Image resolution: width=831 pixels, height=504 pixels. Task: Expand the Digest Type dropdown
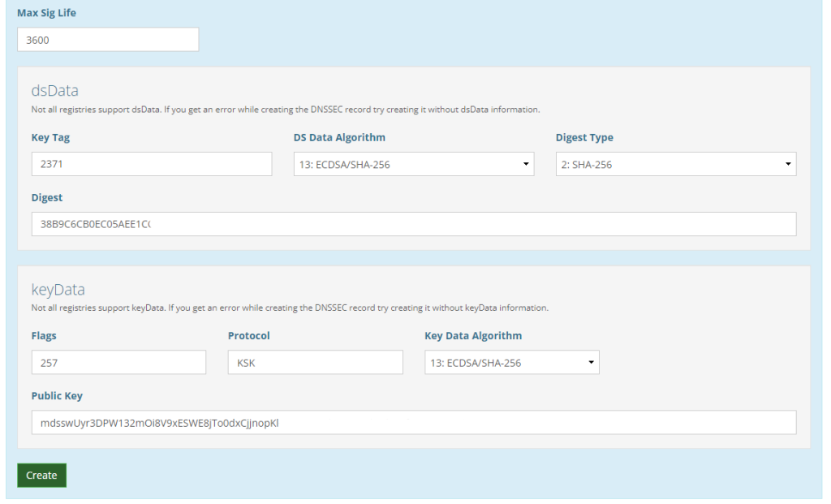[x=675, y=164]
